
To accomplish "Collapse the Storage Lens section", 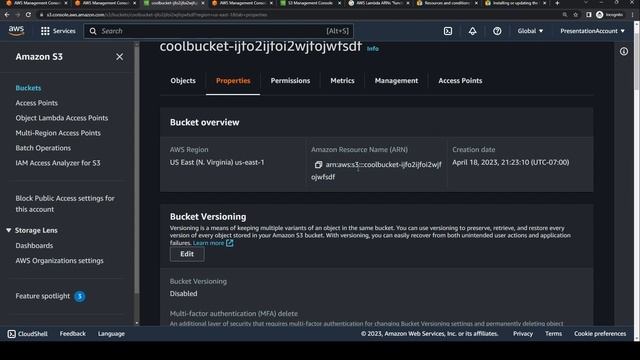I will pos(9,230).
